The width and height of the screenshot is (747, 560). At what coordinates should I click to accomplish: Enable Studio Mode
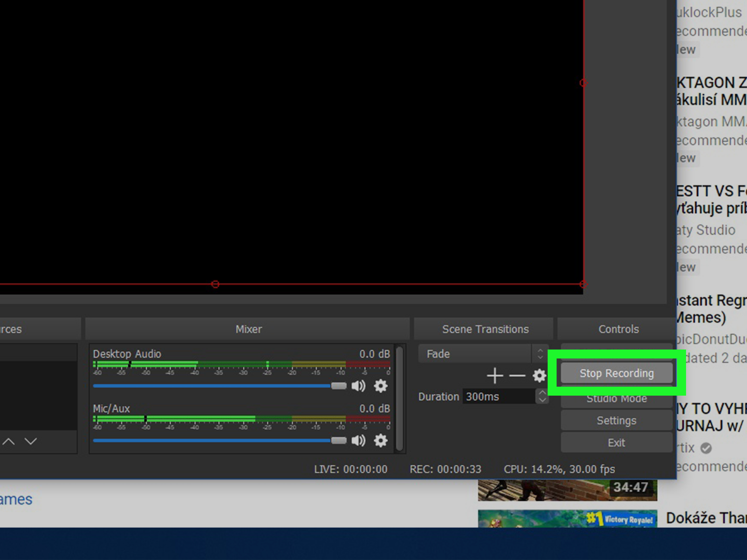(617, 399)
